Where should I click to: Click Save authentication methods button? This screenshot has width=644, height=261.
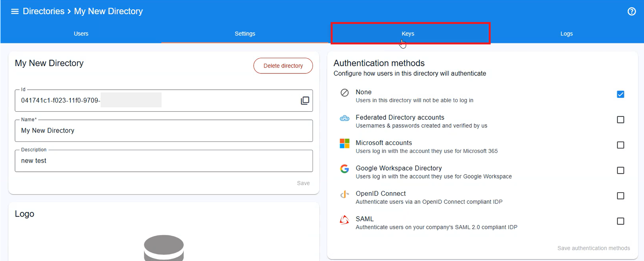click(x=594, y=248)
